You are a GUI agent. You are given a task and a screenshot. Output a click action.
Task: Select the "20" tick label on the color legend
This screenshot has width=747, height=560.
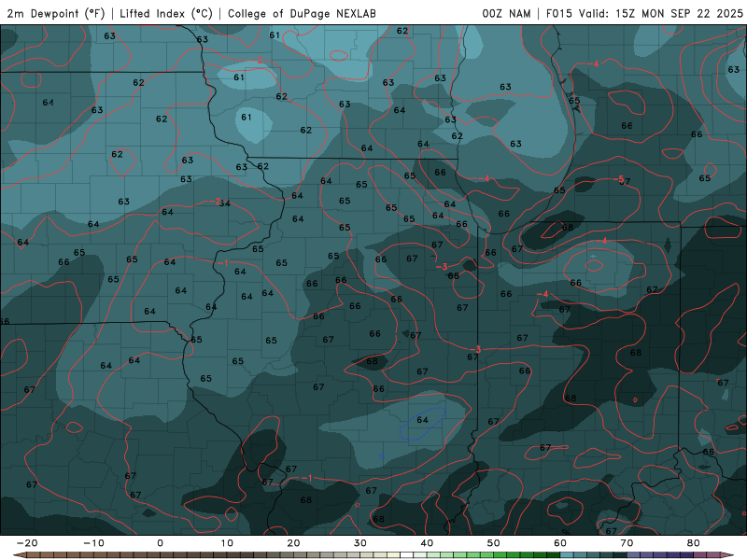pos(293,543)
